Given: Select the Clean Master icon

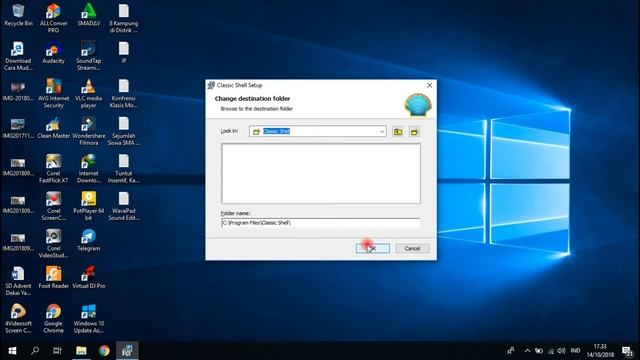Looking at the screenshot, I should coord(53,128).
